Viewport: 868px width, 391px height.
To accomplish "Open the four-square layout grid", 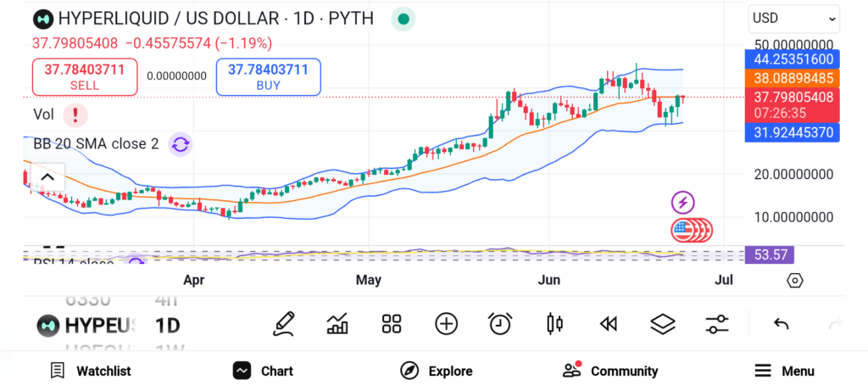I will click(392, 324).
